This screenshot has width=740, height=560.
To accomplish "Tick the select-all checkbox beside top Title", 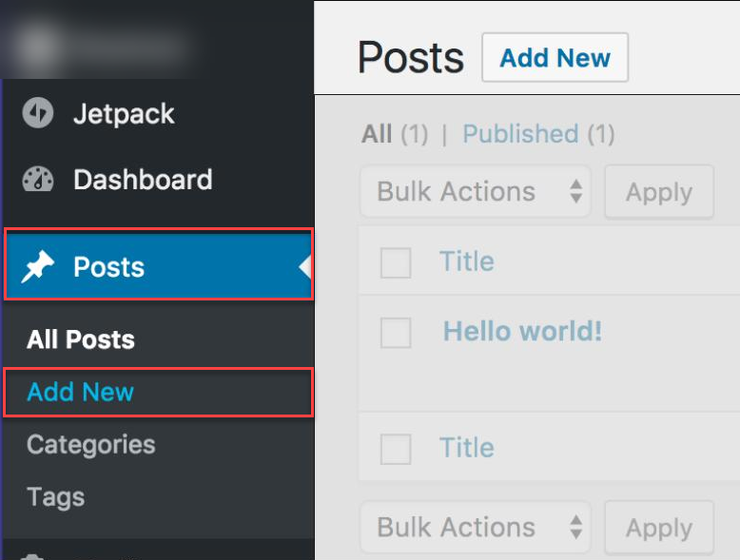I will click(x=396, y=262).
